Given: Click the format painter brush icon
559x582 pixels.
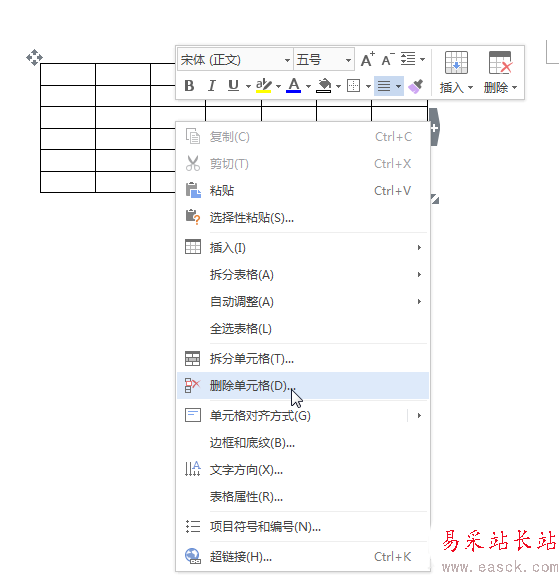Looking at the screenshot, I should (416, 86).
